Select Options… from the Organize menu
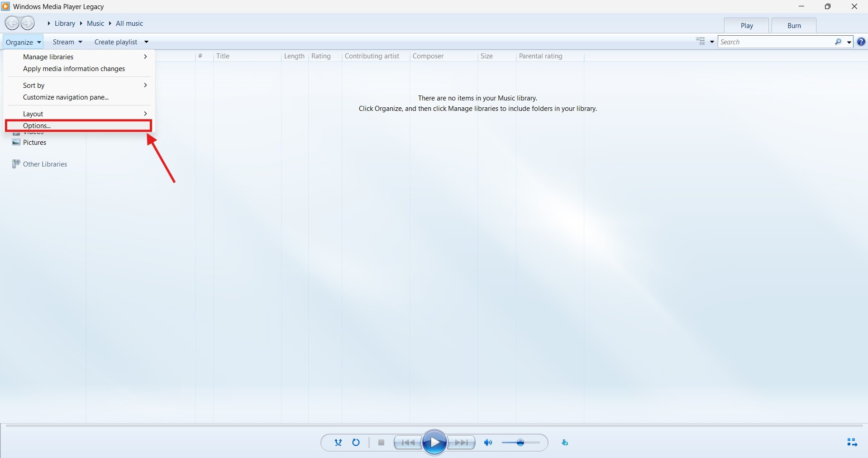 click(x=79, y=125)
